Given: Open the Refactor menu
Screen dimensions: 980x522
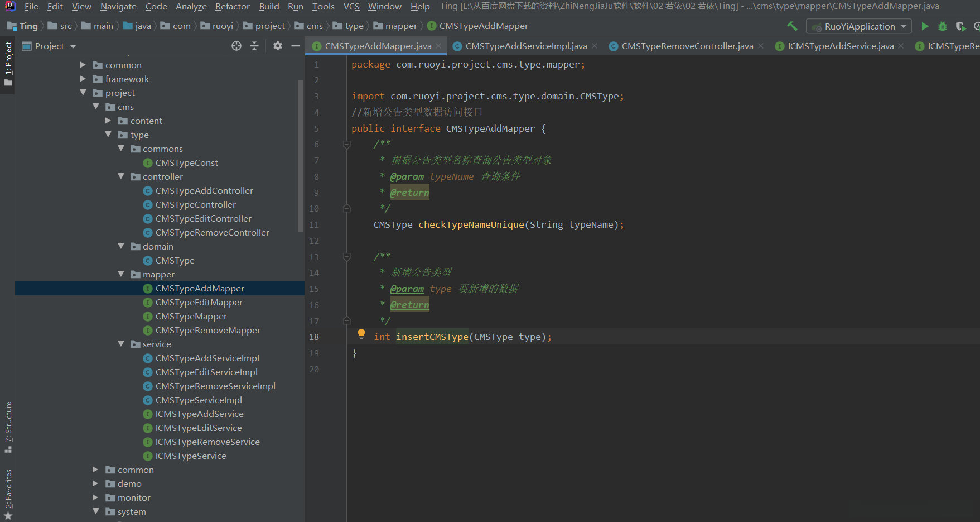Looking at the screenshot, I should coord(232,7).
